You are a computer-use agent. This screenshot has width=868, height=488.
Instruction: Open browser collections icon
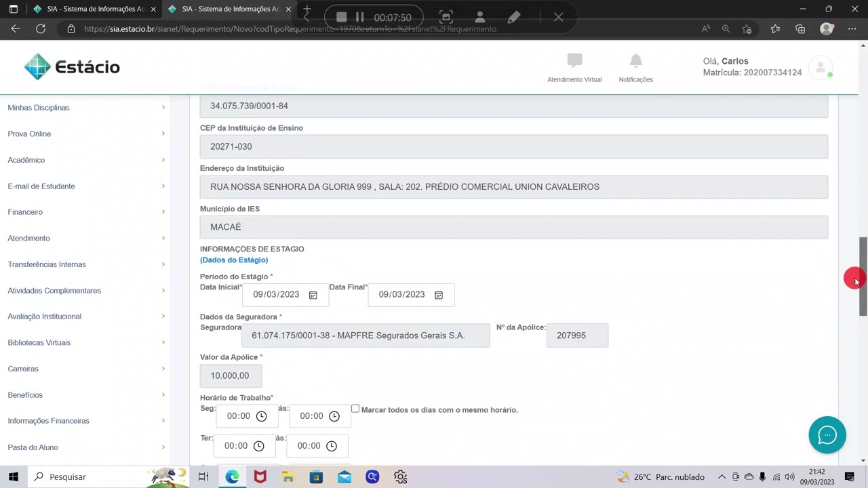800,28
